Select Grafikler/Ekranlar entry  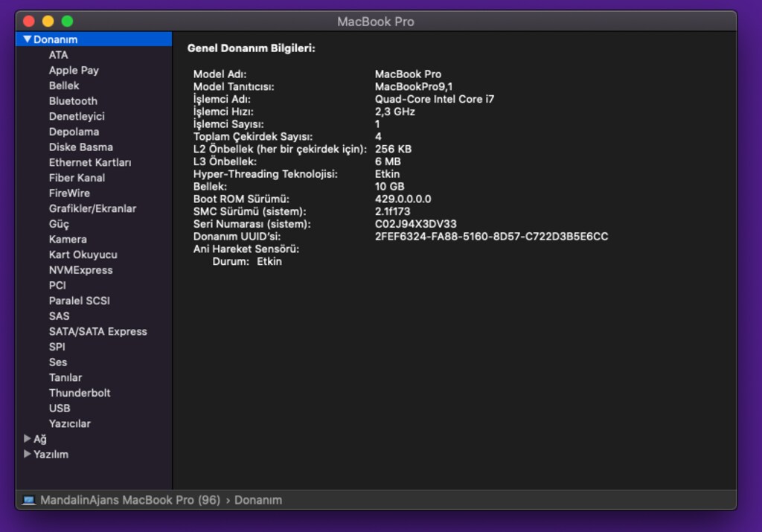point(92,209)
